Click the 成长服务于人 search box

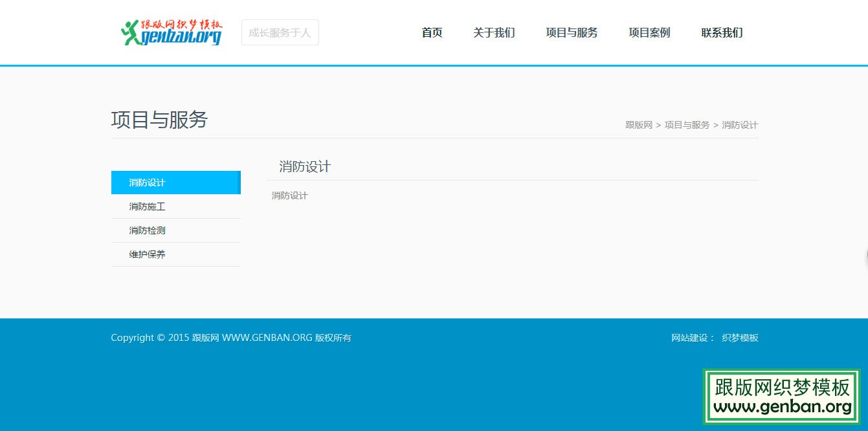click(280, 32)
